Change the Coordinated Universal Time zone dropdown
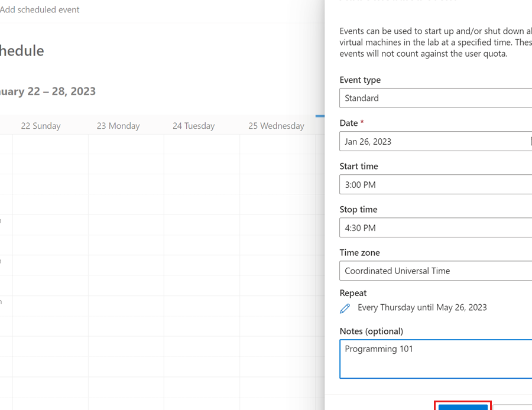Screen dimensions: 532x410 tap(436, 271)
